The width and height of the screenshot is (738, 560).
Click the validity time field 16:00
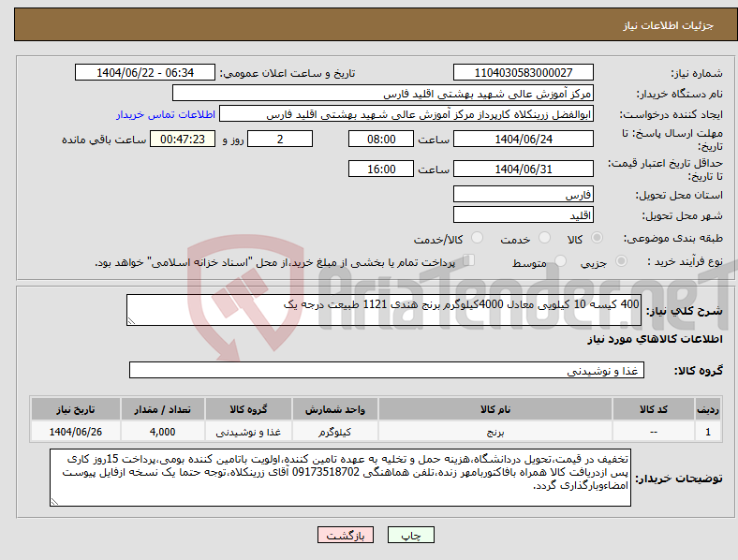point(381,169)
